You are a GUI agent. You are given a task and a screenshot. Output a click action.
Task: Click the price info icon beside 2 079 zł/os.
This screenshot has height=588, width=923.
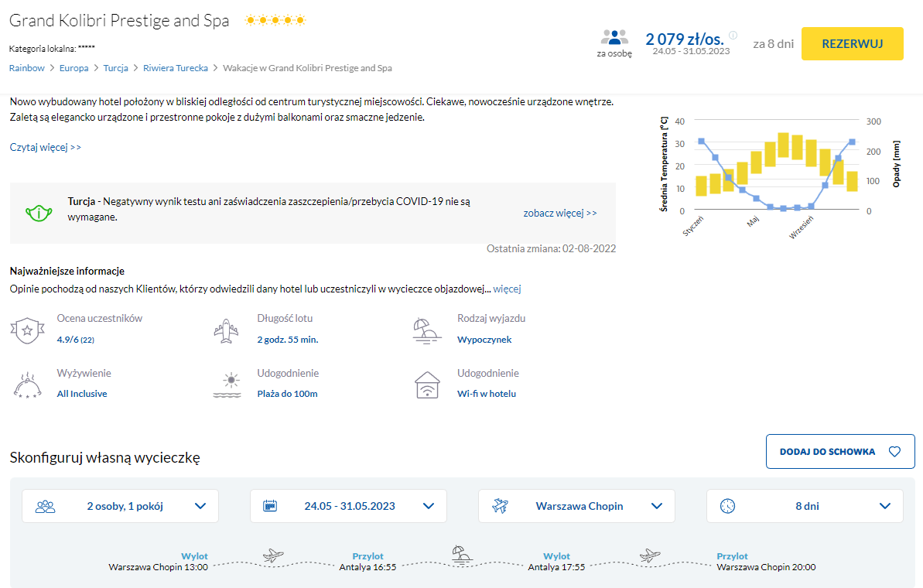coord(733,35)
